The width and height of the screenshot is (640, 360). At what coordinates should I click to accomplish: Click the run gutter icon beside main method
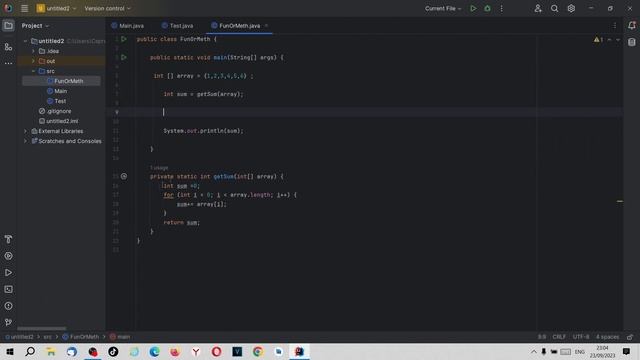pyautogui.click(x=124, y=57)
